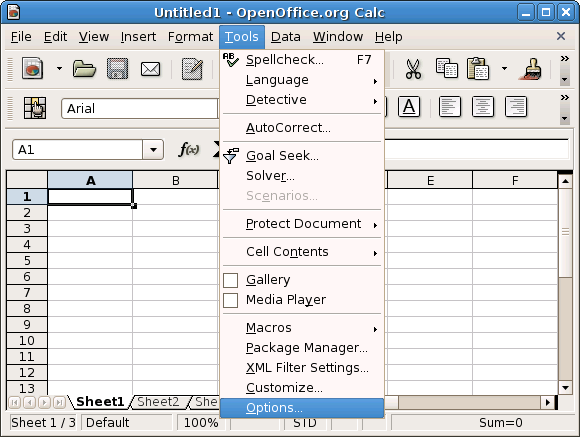Click the Save floppy disk icon
This screenshot has width=580, height=437.
click(118, 68)
